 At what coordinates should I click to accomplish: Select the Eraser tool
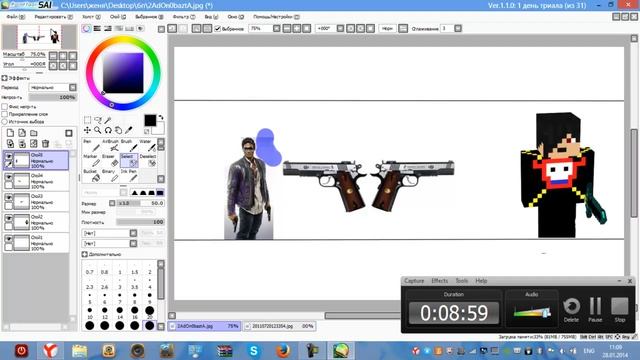[110, 160]
